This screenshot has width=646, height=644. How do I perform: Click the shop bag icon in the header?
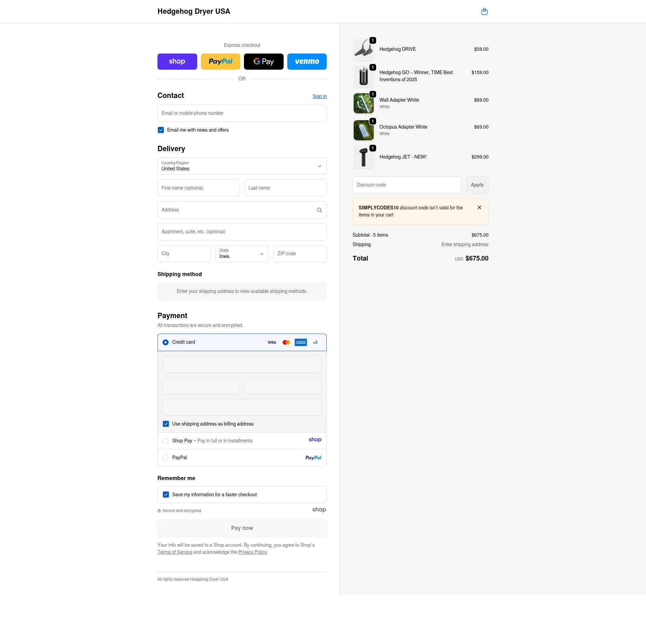(485, 11)
